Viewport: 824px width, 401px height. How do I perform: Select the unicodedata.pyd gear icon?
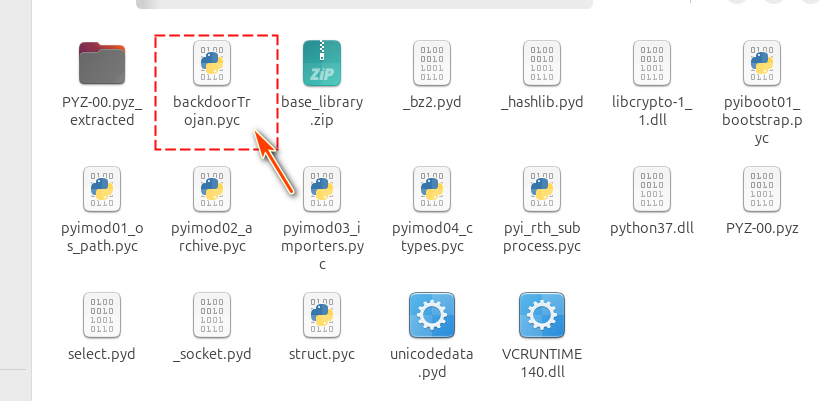pyautogui.click(x=432, y=316)
